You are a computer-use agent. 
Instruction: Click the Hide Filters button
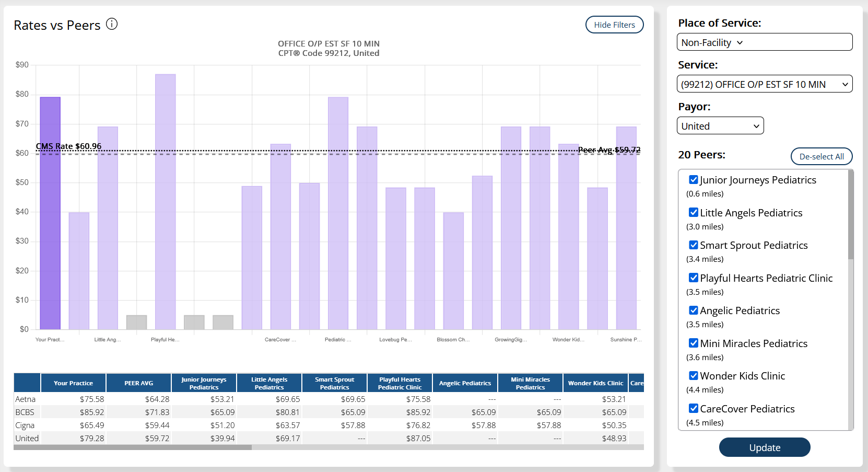coord(614,25)
